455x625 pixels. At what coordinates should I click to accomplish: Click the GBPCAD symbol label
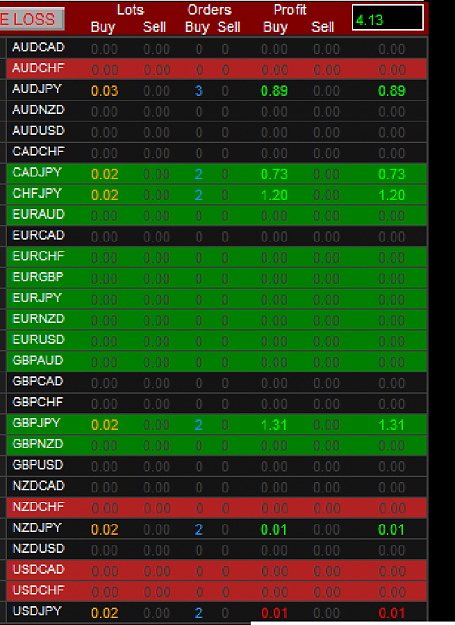(x=38, y=381)
